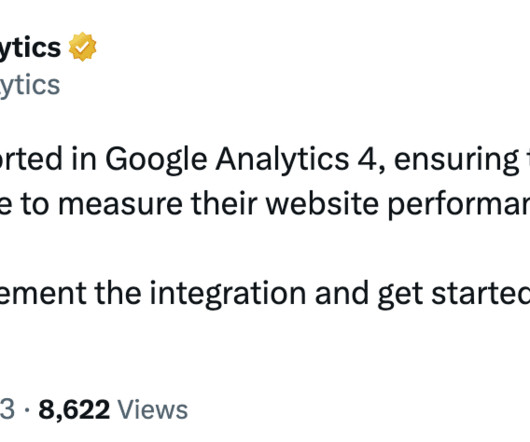Open the bold account display name

(x=30, y=47)
